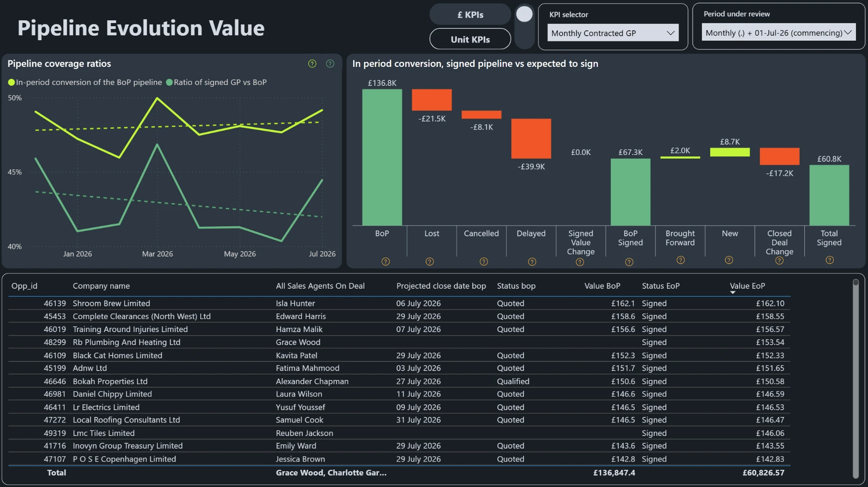The width and height of the screenshot is (868, 487).
Task: Open help icon for Total Signed
Action: point(830,260)
